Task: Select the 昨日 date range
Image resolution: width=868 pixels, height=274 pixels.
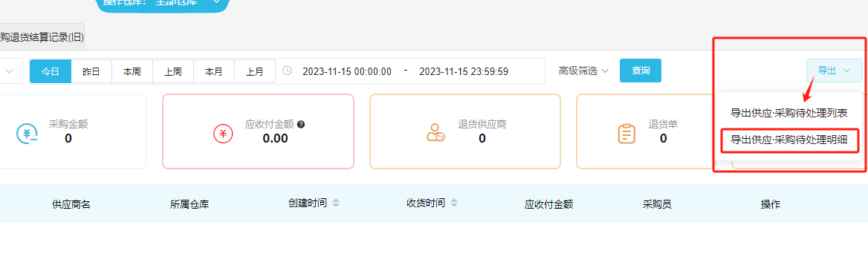Action: point(91,71)
